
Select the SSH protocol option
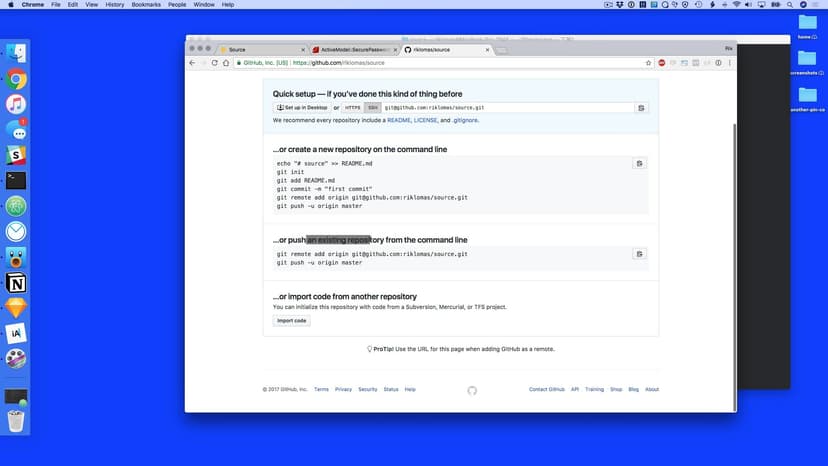(x=372, y=107)
